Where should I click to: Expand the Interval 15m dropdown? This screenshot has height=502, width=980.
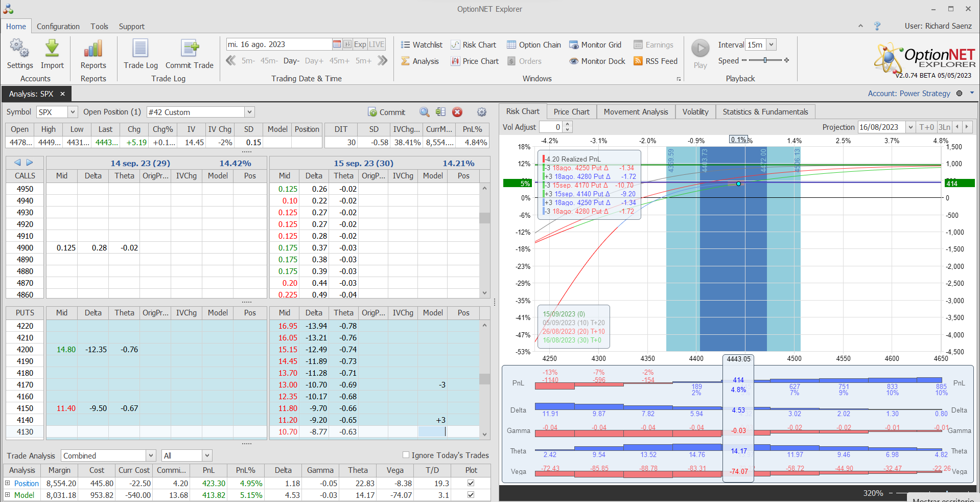[x=772, y=45]
